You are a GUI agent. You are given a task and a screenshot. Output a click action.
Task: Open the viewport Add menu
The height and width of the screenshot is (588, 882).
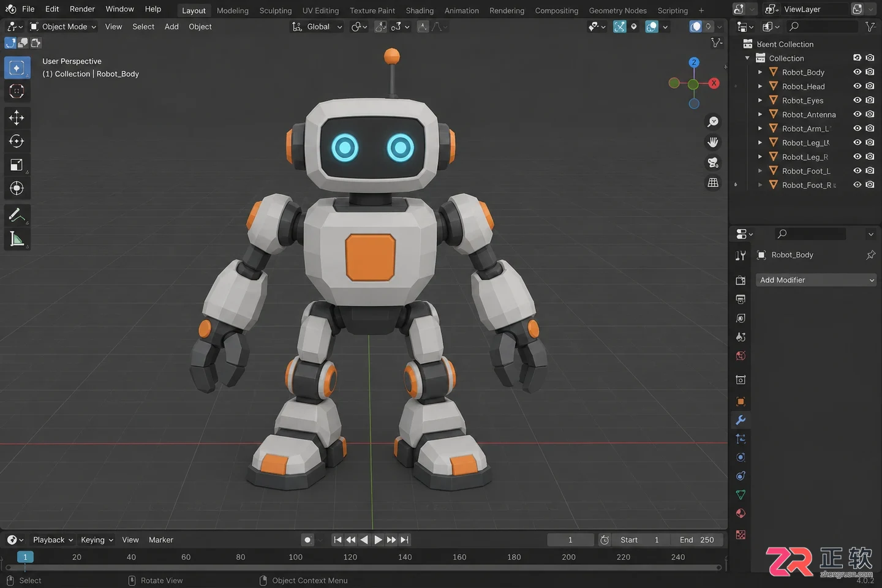click(x=171, y=27)
